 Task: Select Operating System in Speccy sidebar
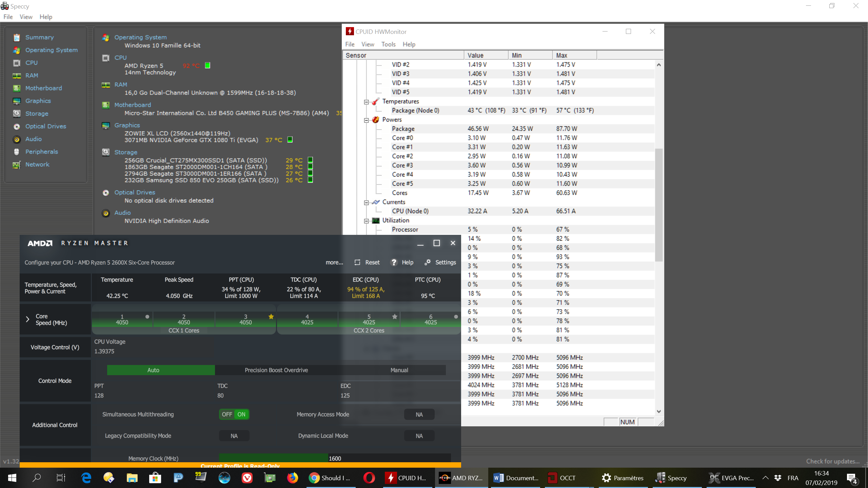pos(52,50)
